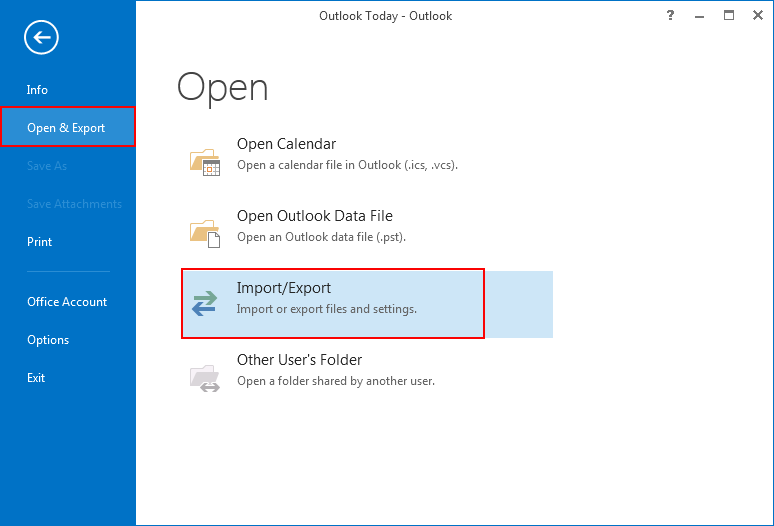Select Open & Export in the sidebar

coord(68,127)
